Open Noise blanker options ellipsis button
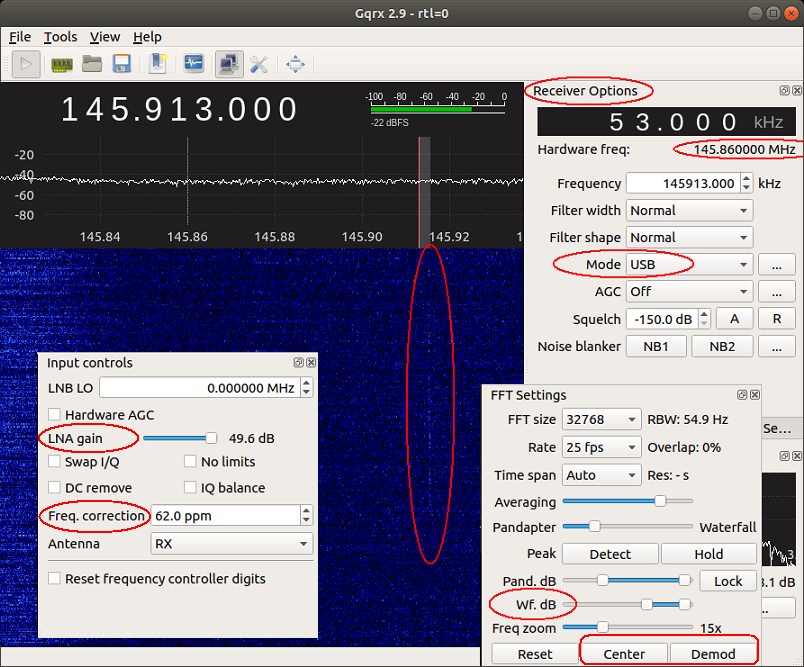 click(x=777, y=347)
